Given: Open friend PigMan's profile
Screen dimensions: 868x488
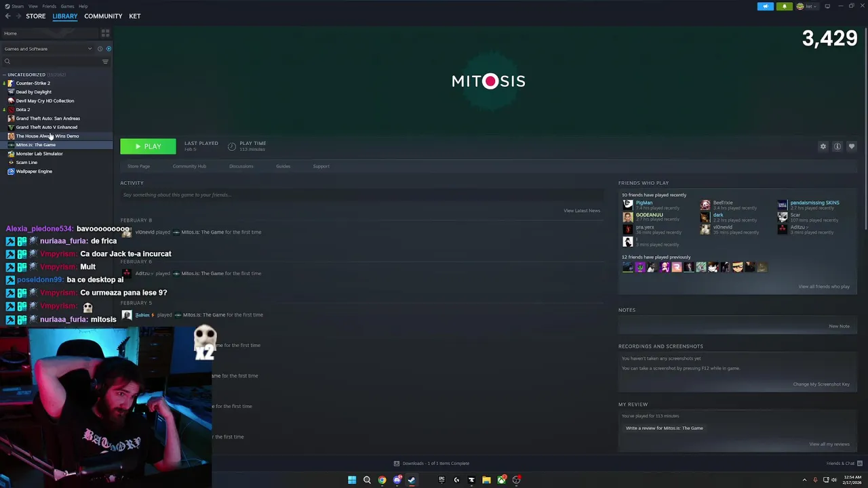Looking at the screenshot, I should click(x=644, y=203).
